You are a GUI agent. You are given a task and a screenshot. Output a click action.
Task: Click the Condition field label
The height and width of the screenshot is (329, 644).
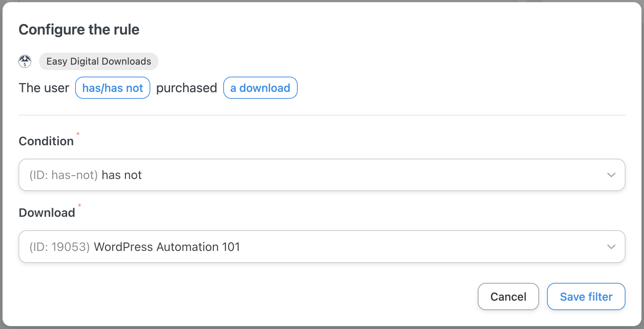tap(46, 141)
